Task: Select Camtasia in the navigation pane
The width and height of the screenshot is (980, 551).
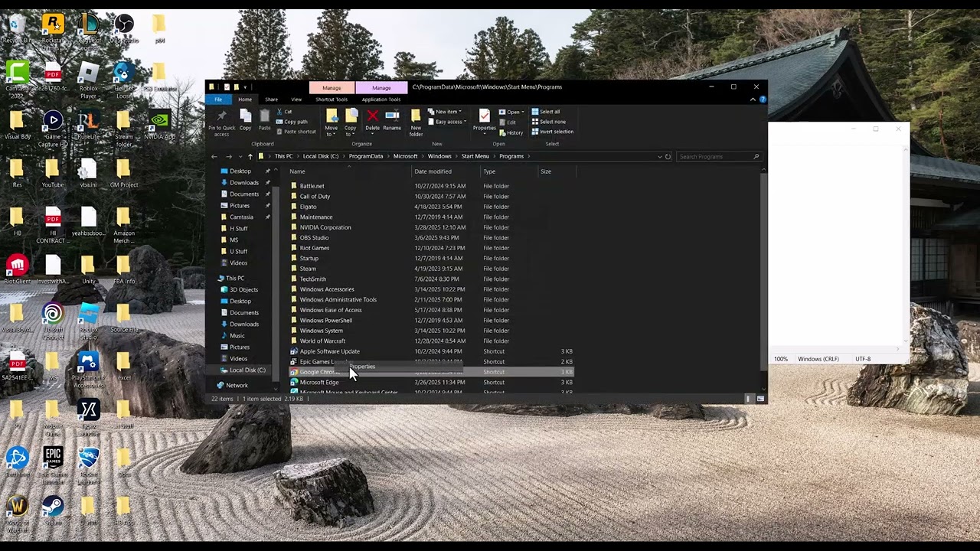Action: click(x=241, y=217)
